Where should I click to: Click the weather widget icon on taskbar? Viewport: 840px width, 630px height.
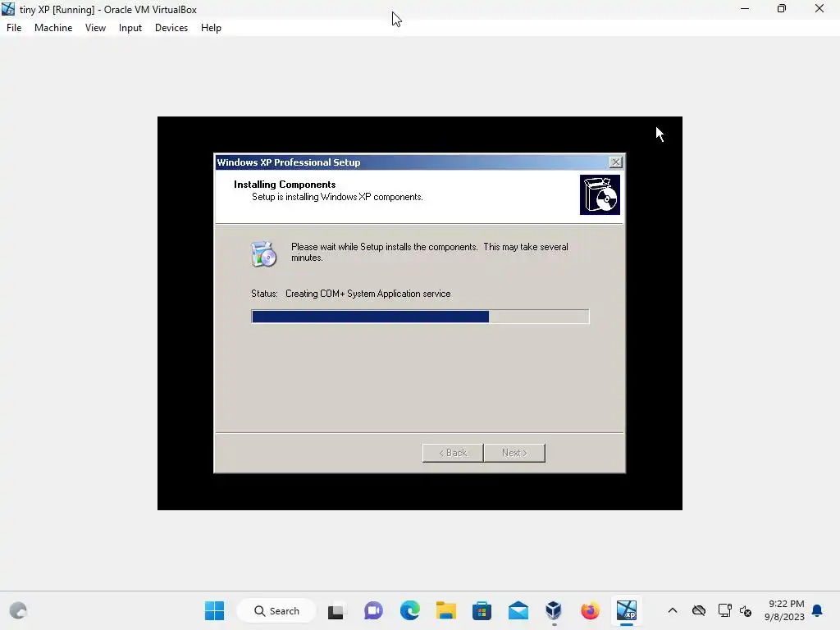pos(18,610)
